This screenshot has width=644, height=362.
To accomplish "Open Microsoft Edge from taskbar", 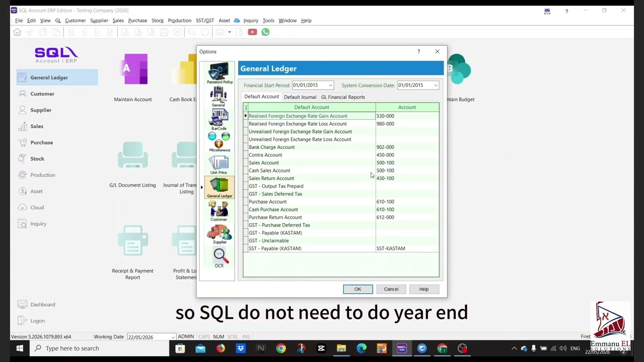I will click(x=361, y=348).
